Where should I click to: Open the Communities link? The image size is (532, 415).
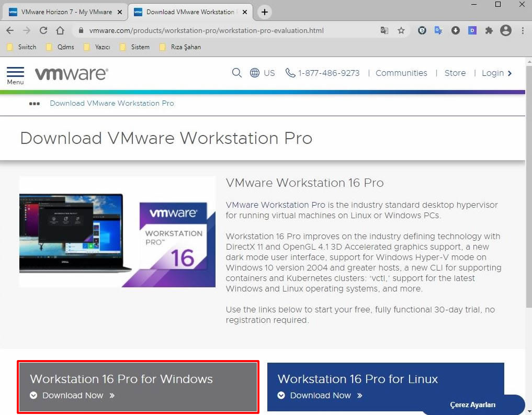pyautogui.click(x=401, y=73)
